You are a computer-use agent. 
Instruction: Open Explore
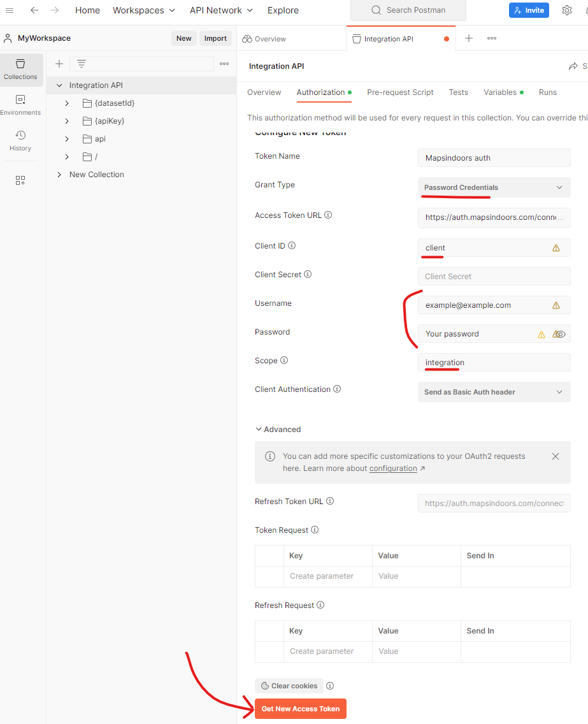tap(283, 10)
